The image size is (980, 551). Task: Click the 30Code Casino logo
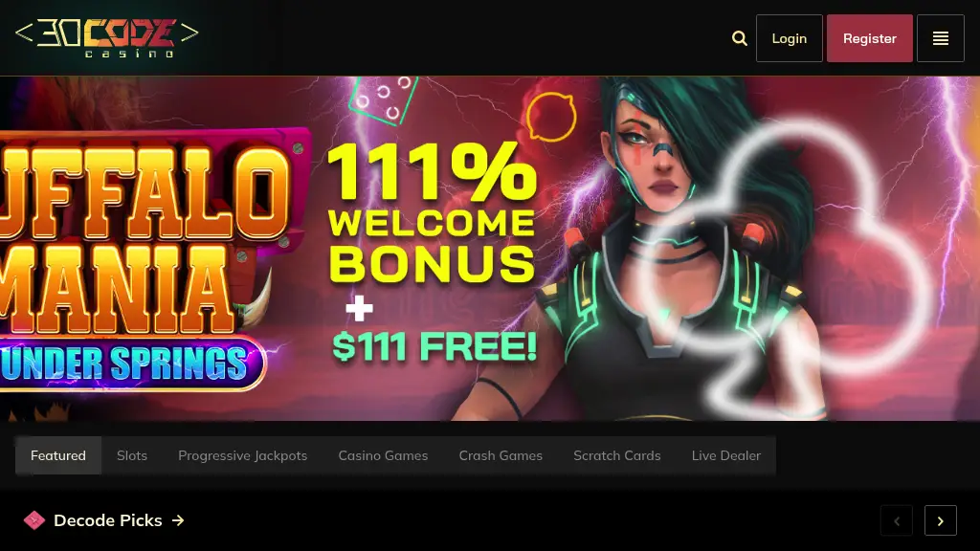click(107, 38)
